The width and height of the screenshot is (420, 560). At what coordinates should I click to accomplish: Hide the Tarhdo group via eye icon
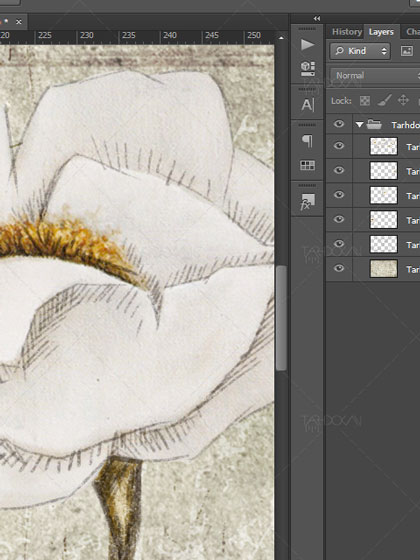pyautogui.click(x=339, y=124)
